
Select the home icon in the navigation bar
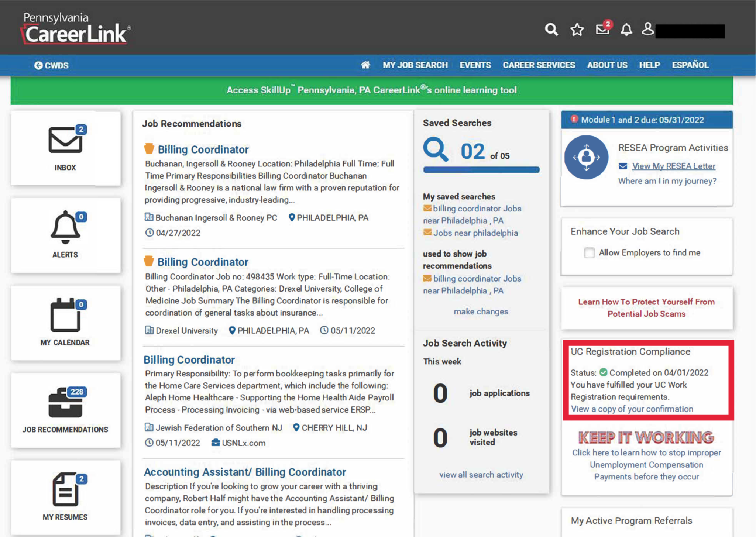click(365, 65)
